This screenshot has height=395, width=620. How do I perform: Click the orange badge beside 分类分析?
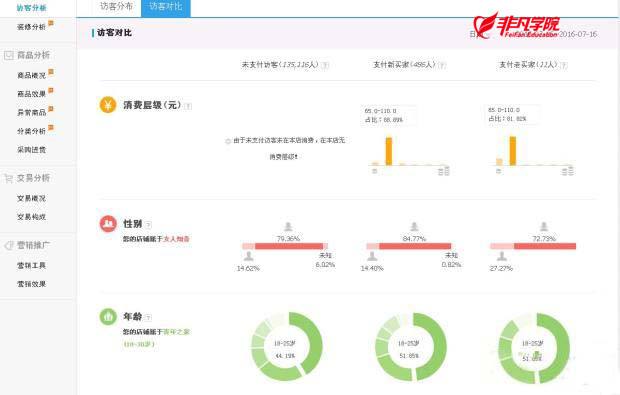click(x=51, y=128)
